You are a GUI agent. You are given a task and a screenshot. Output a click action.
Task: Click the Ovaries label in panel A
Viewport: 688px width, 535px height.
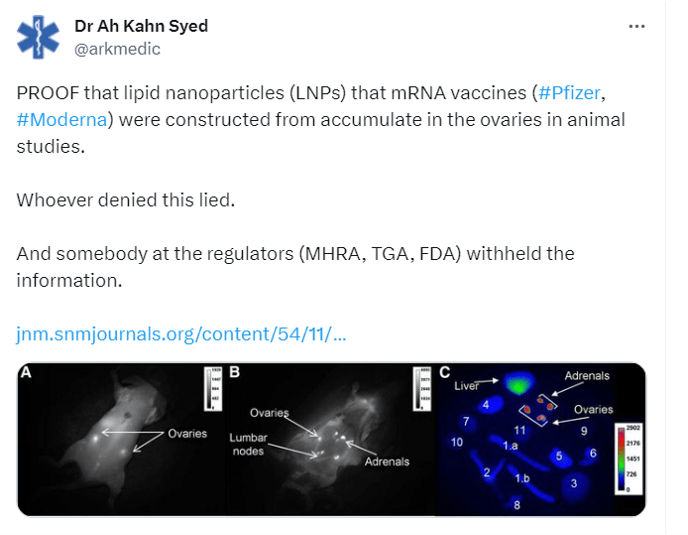point(187,433)
